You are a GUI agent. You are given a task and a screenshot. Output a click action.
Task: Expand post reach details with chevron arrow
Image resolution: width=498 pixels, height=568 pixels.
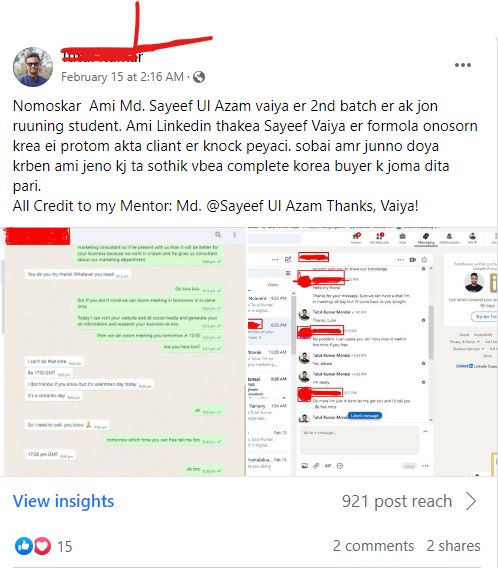click(471, 501)
